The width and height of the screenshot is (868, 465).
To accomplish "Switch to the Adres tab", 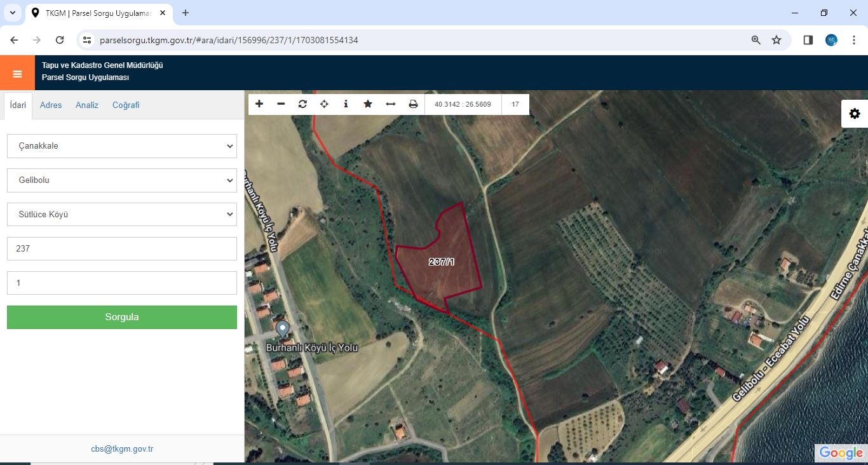I will click(x=51, y=105).
